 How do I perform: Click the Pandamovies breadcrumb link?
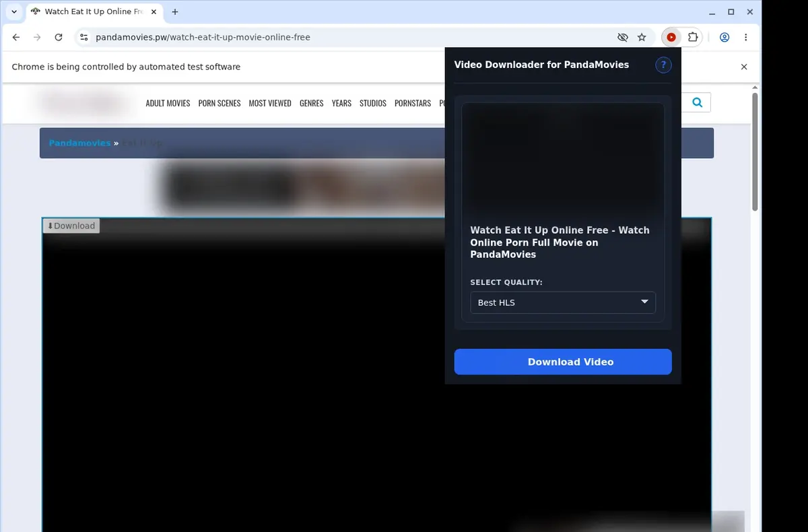pos(79,143)
